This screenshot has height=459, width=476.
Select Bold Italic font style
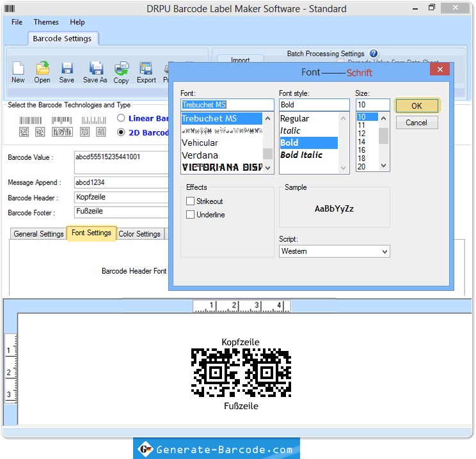pos(309,155)
